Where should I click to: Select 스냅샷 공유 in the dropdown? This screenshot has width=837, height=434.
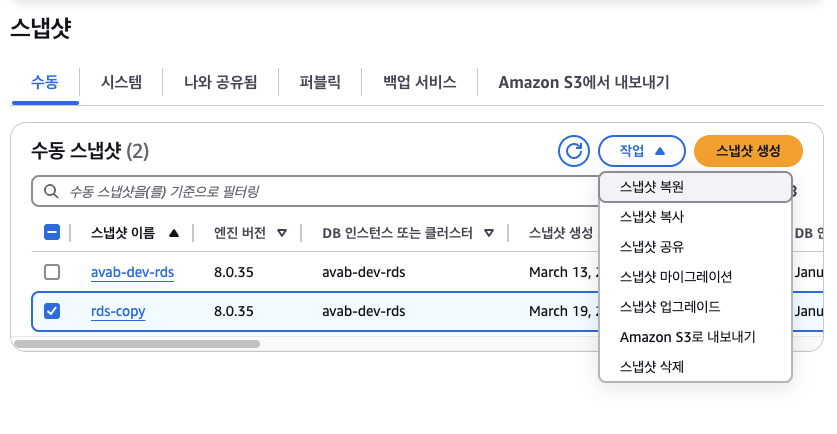click(x=652, y=246)
